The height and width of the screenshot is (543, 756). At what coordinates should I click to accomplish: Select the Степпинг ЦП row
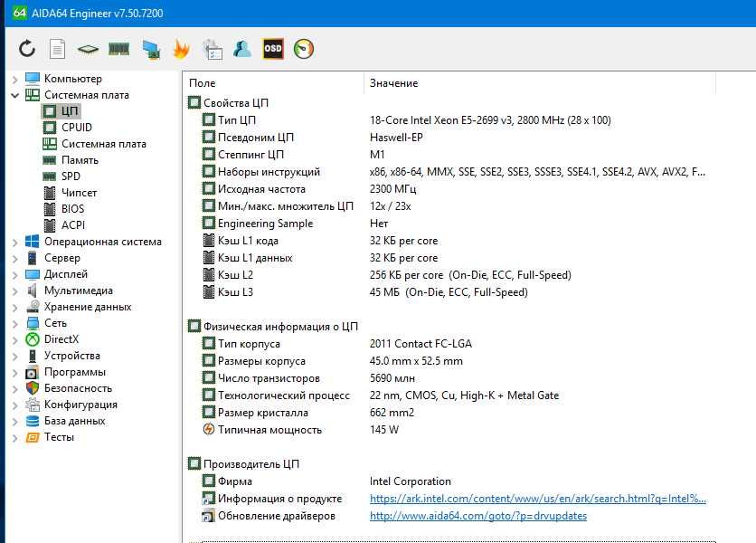[451, 155]
